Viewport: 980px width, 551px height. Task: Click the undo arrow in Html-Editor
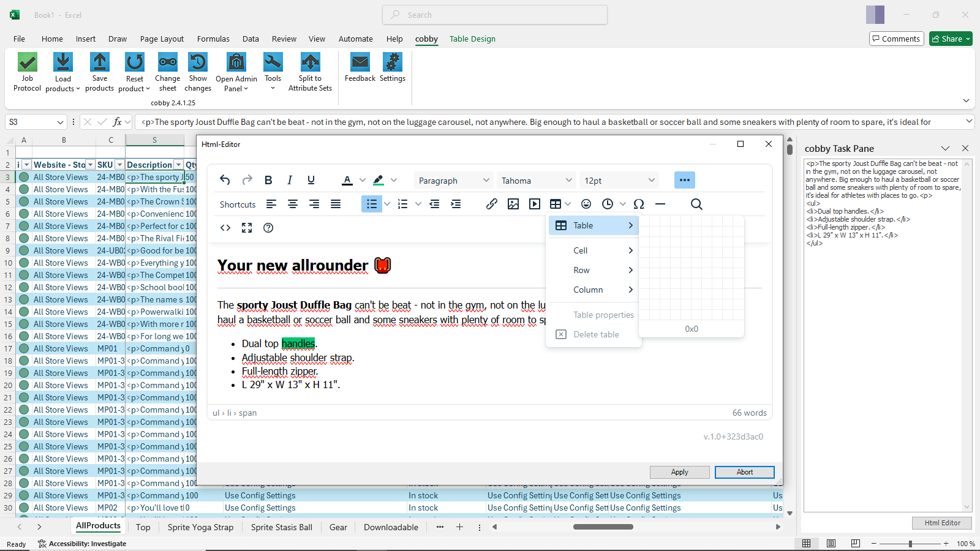pyautogui.click(x=225, y=180)
